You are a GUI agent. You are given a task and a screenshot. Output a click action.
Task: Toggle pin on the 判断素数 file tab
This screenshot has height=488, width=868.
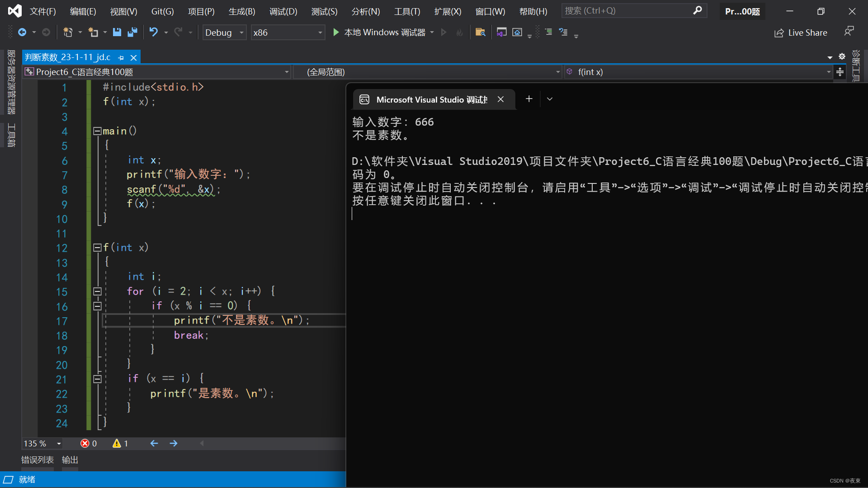(121, 57)
